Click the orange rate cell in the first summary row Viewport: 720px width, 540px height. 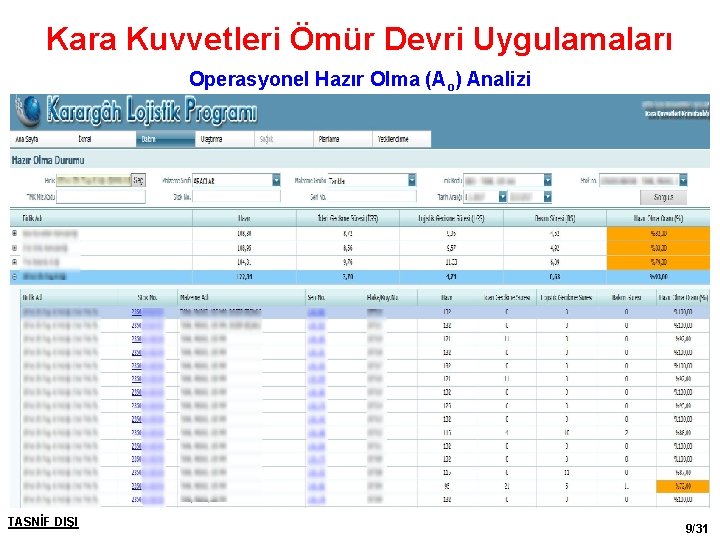[658, 233]
